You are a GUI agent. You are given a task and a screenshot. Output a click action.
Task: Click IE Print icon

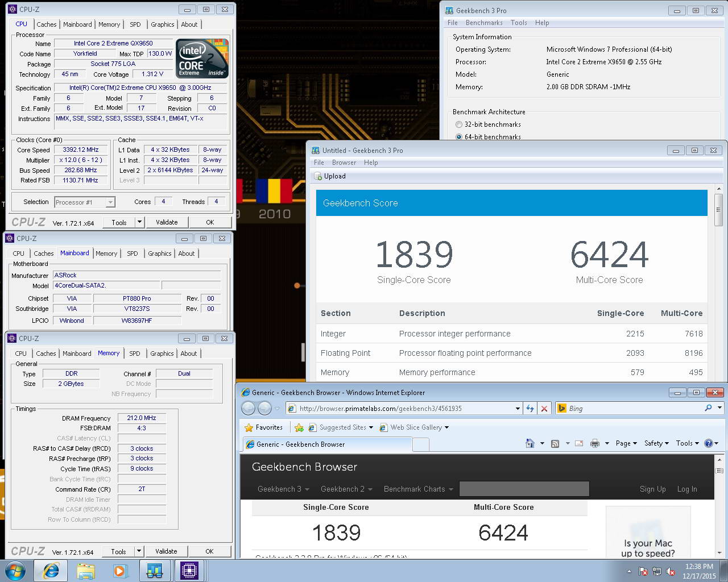pyautogui.click(x=595, y=443)
